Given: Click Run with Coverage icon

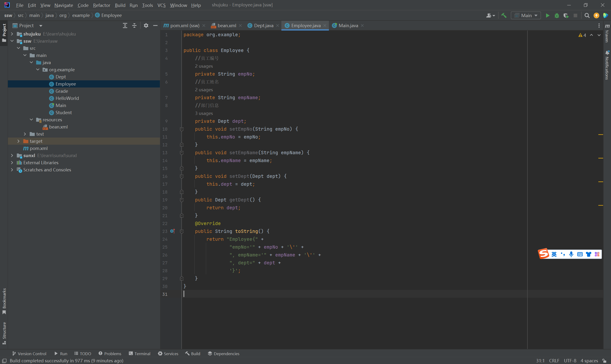Looking at the screenshot, I should tap(566, 15).
